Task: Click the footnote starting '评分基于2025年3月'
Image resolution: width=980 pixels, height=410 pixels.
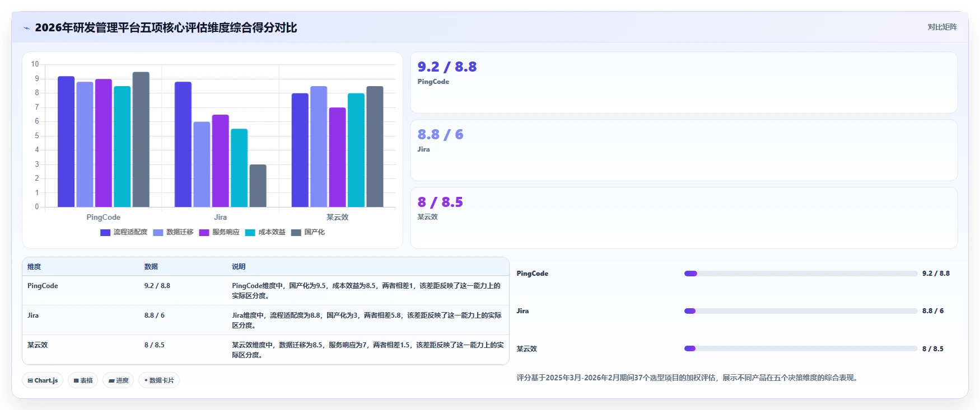Action: click(x=688, y=378)
